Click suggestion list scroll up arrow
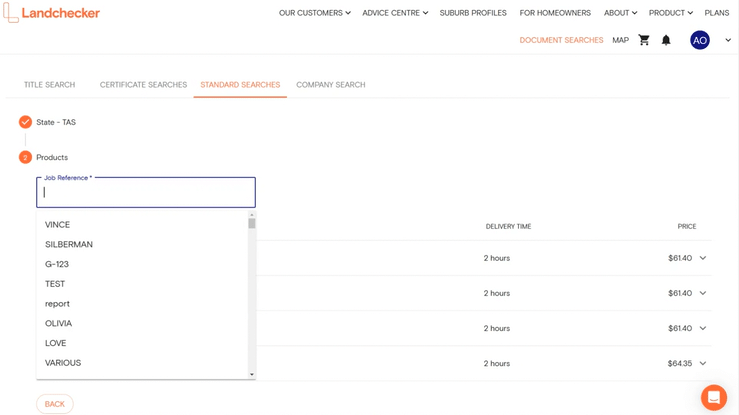 point(252,215)
